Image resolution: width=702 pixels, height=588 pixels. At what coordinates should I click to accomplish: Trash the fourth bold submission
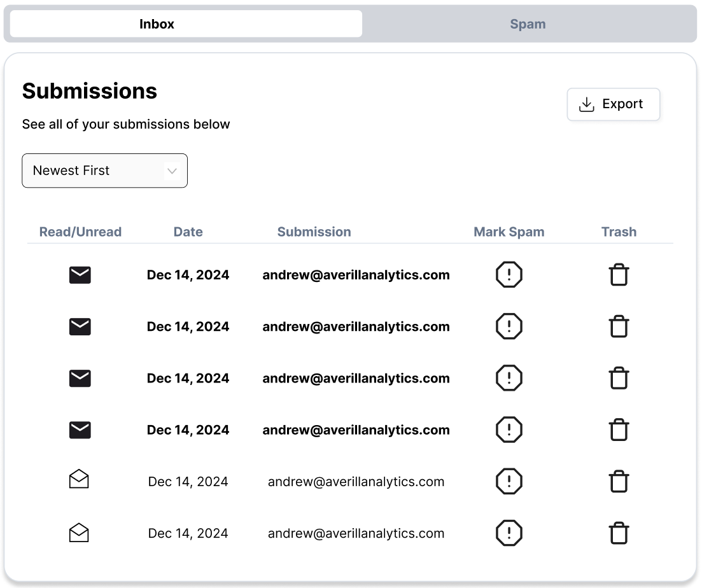[x=619, y=430]
